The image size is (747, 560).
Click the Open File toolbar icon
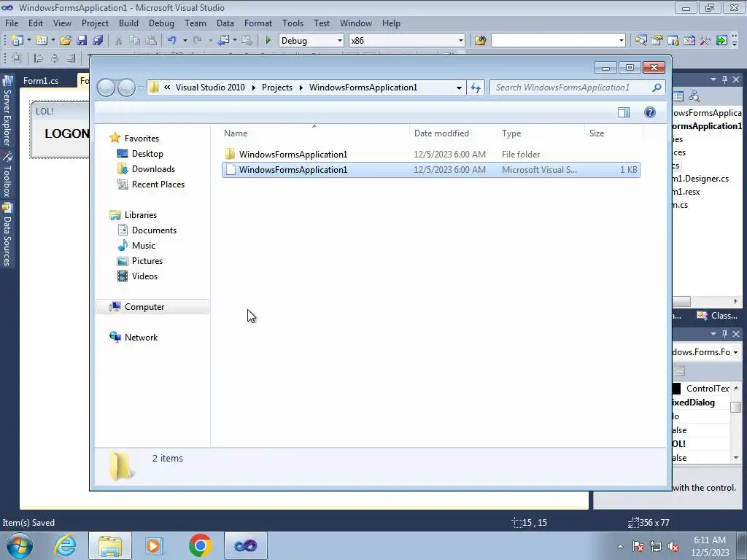pos(65,41)
